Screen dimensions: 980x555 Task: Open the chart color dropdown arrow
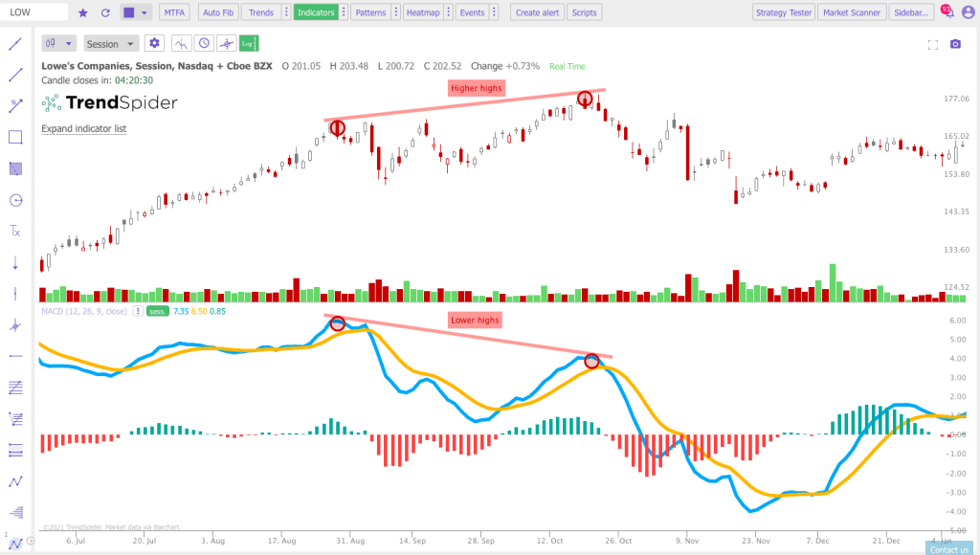coord(145,12)
